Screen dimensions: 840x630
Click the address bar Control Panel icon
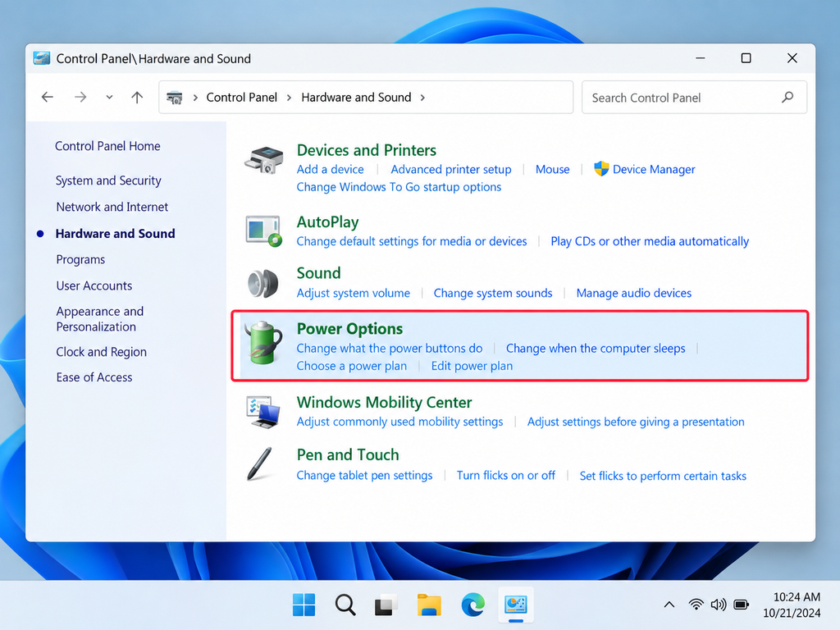pos(174,98)
